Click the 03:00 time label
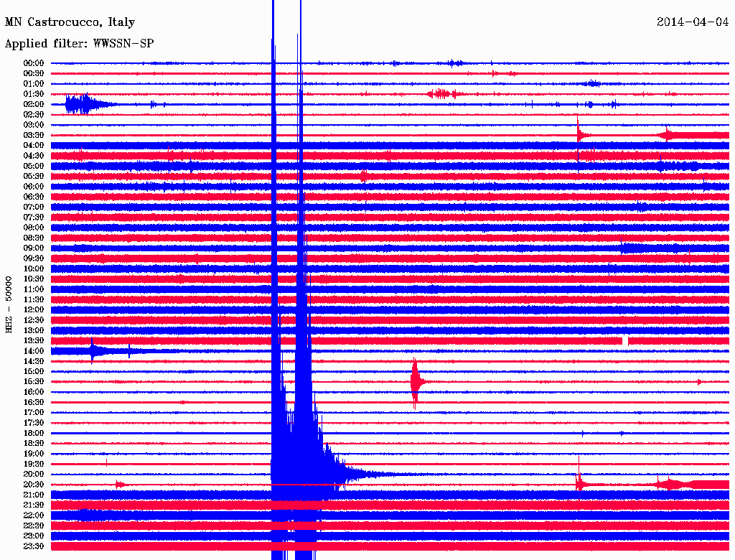Image resolution: width=735 pixels, height=560 pixels. click(34, 125)
